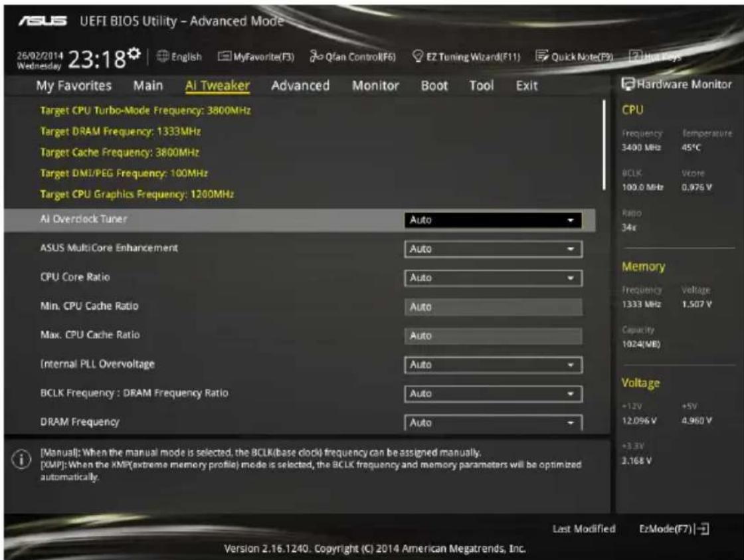The width and height of the screenshot is (744, 560).
Task: Open the Ai Overclock Tuner dropdown
Action: point(493,220)
